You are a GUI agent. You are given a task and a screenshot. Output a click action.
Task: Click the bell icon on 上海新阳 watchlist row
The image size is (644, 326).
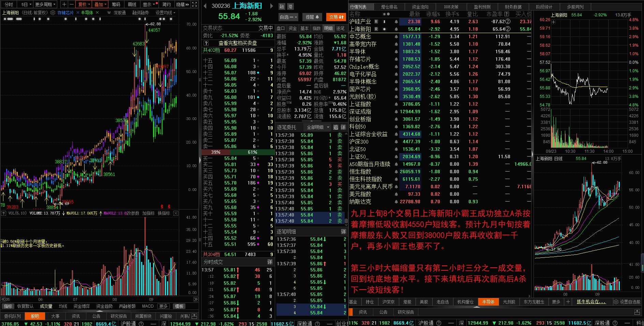(x=396, y=29)
